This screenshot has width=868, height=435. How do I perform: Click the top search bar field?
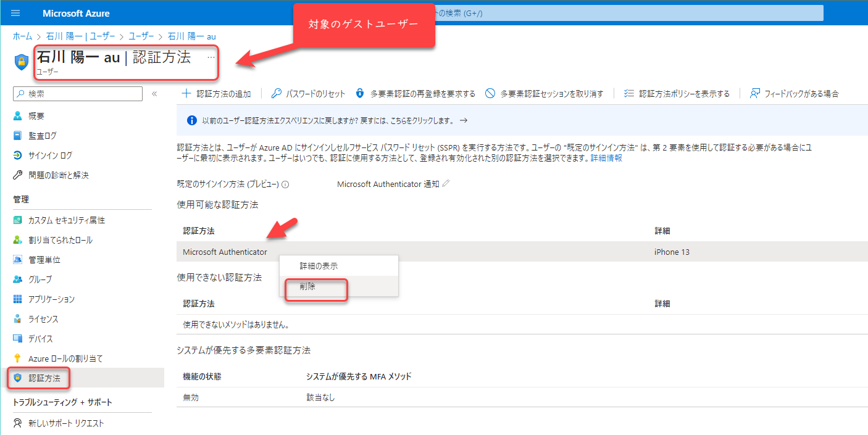[x=628, y=13]
